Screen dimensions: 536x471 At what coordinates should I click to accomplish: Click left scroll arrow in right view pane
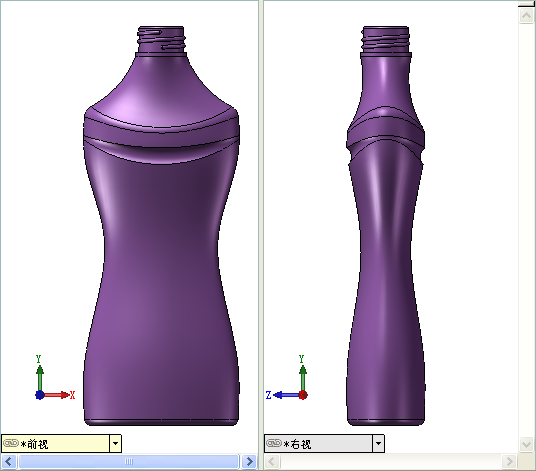coord(272,462)
